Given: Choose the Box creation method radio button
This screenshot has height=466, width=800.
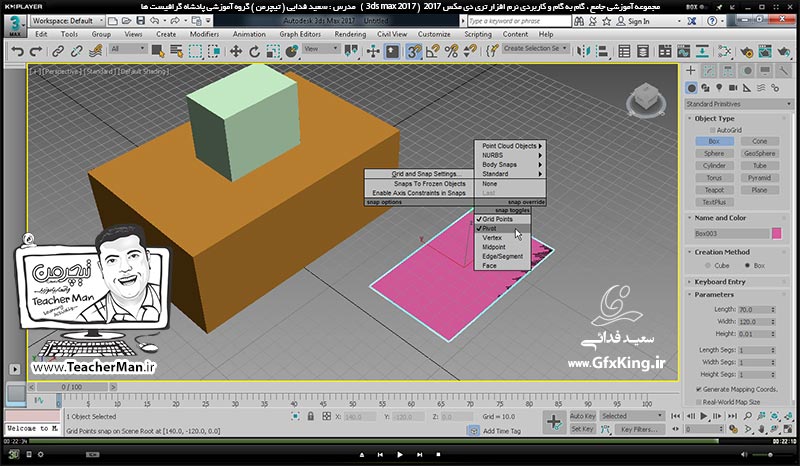Looking at the screenshot, I should click(747, 265).
